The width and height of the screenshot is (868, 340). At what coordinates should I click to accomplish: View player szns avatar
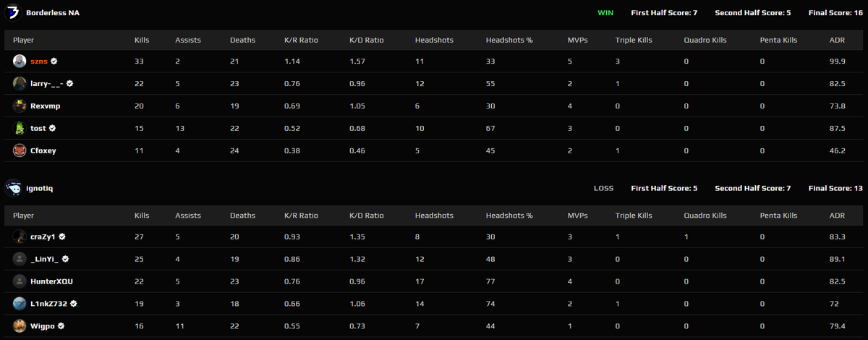click(20, 61)
